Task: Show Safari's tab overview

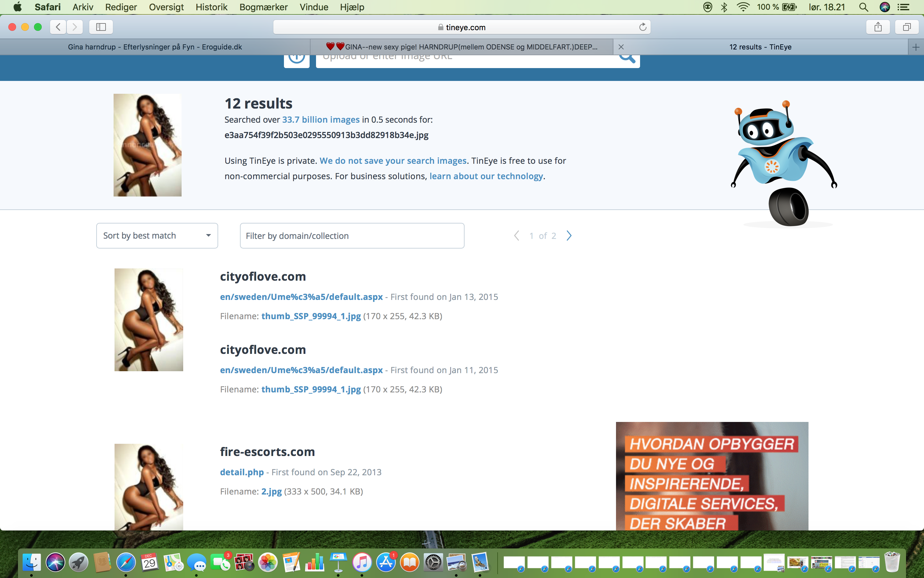Action: coord(907,27)
